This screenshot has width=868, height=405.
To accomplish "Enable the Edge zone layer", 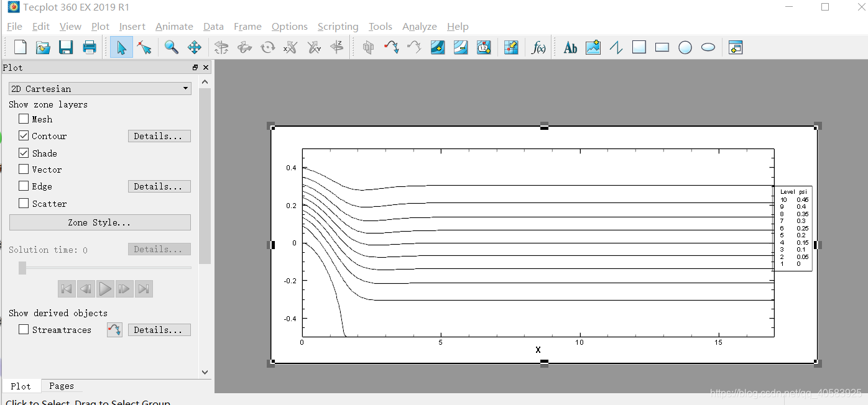I will coord(24,186).
